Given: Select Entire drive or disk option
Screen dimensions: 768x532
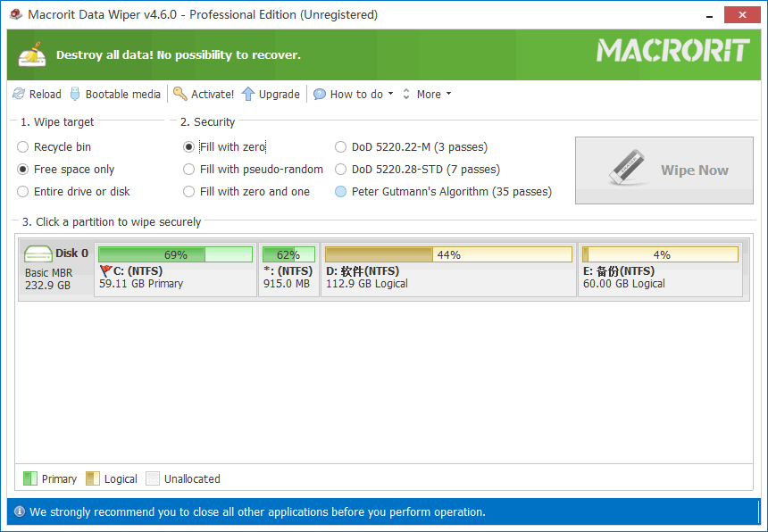Looking at the screenshot, I should point(73,191).
